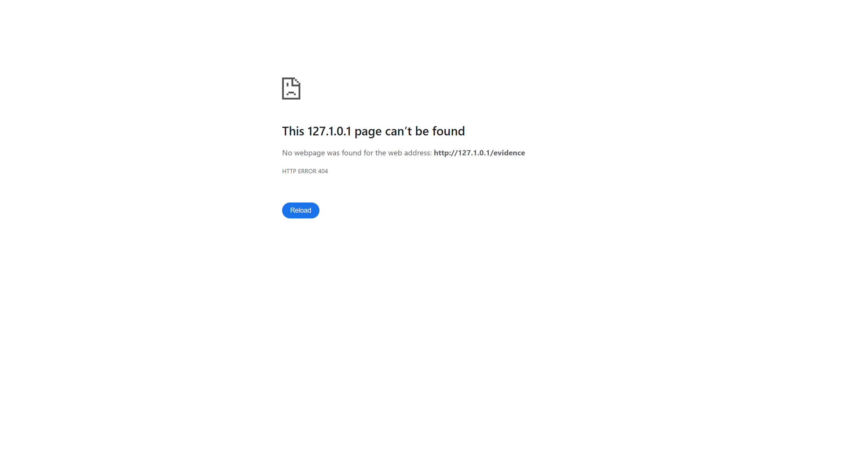Click the sad page error icon
The image size is (868, 451).
[x=291, y=89]
